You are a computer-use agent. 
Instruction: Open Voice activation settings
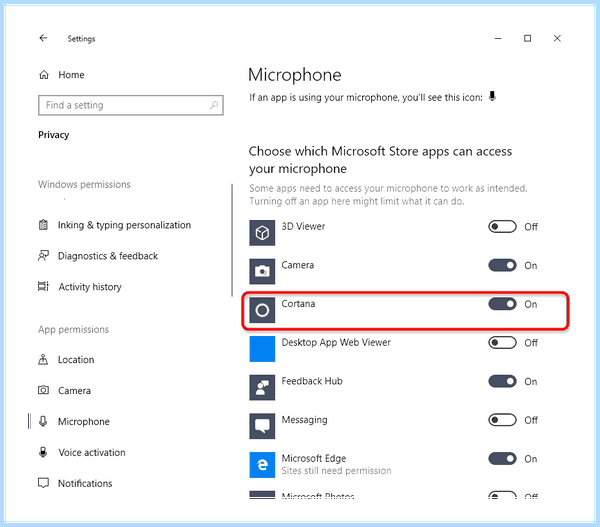(91, 452)
